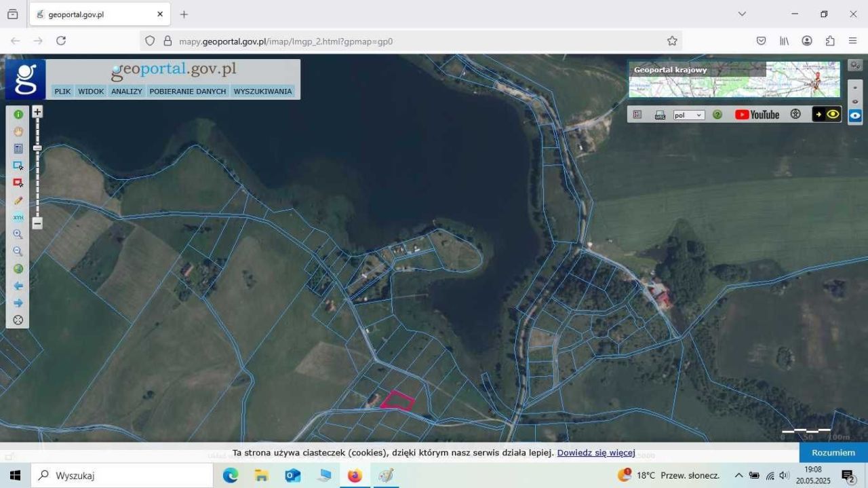Viewport: 868px width, 488px height.
Task: Select the magnifier zoom-in tool
Action: click(x=18, y=234)
